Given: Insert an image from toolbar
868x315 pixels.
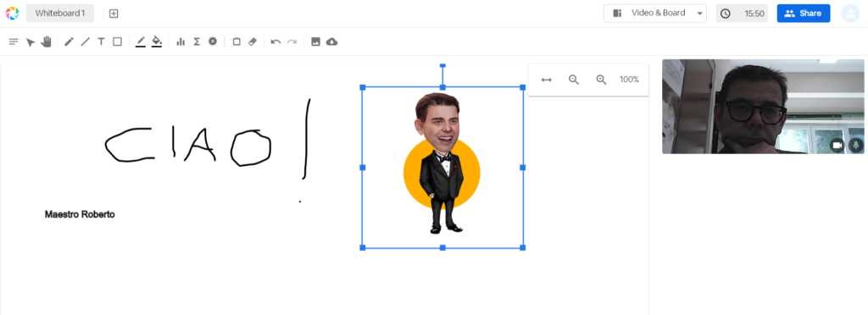Looking at the screenshot, I should pos(315,41).
